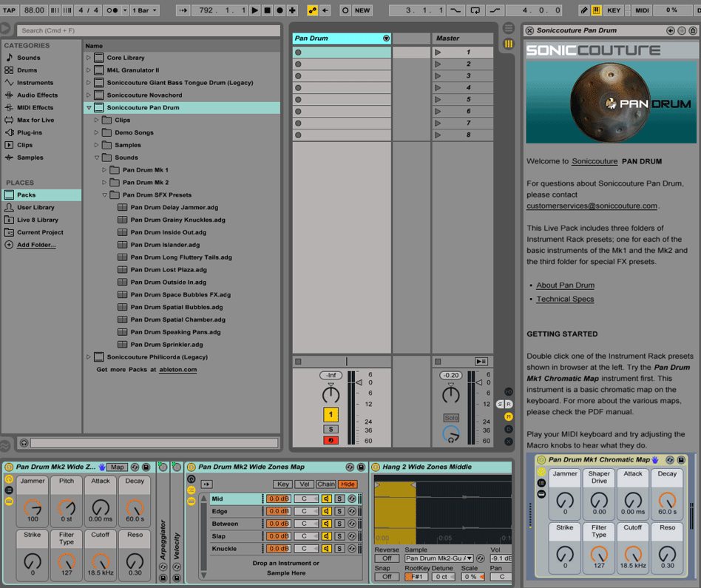Toggle the Map button on the rack
The image size is (701, 588).
click(117, 467)
